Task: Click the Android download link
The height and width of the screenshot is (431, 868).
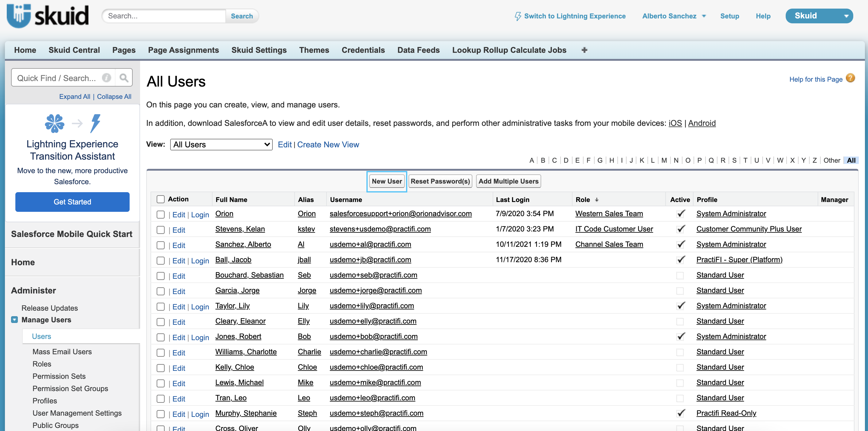Action: [x=702, y=123]
